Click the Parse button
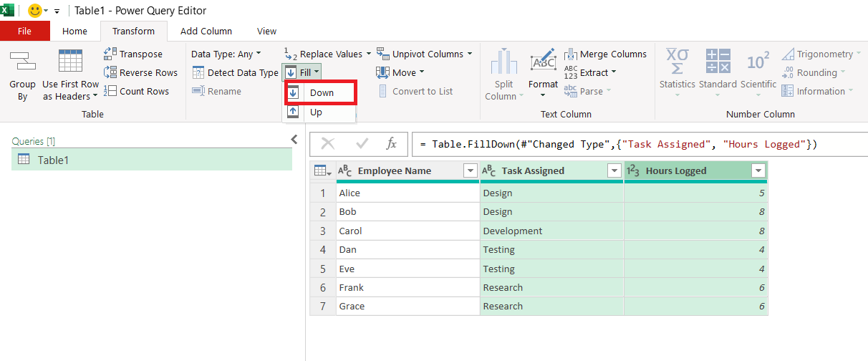This screenshot has width=868, height=361. pos(588,91)
